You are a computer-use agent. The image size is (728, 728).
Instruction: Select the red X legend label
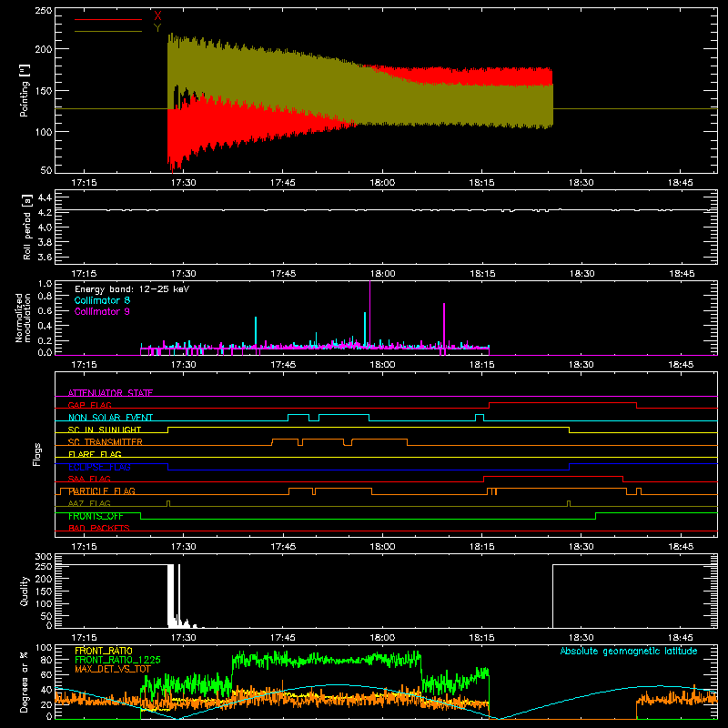157,16
